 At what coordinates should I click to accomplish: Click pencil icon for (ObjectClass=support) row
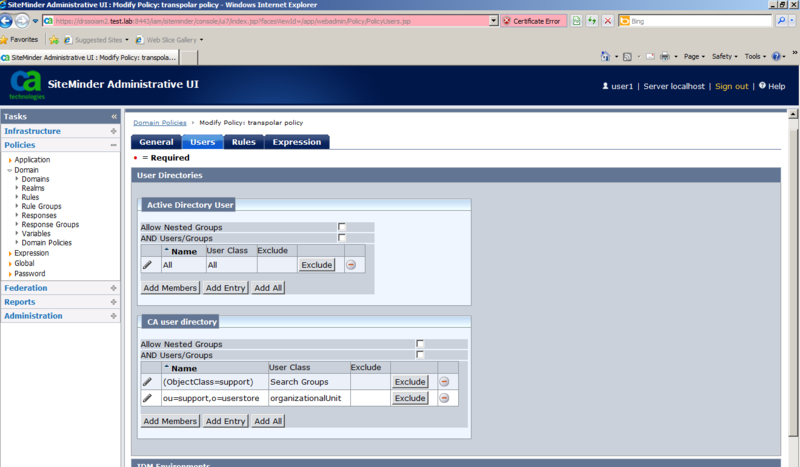pyautogui.click(x=147, y=381)
